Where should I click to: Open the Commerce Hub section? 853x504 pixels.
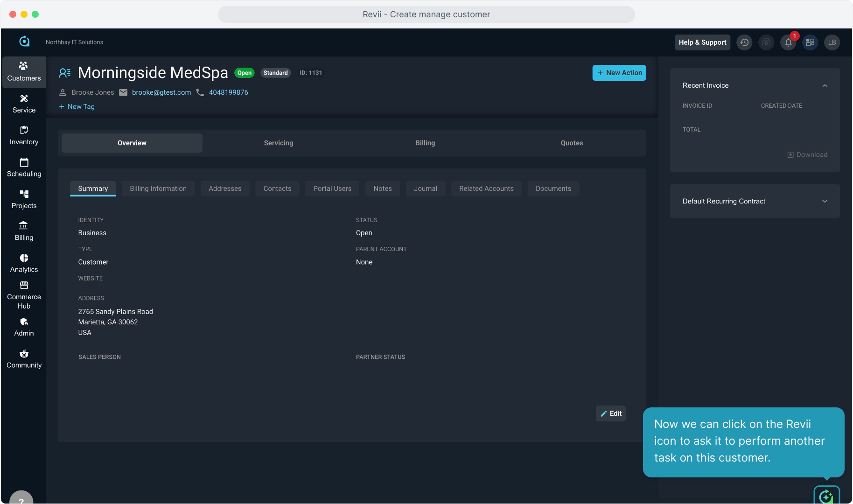pos(24,295)
